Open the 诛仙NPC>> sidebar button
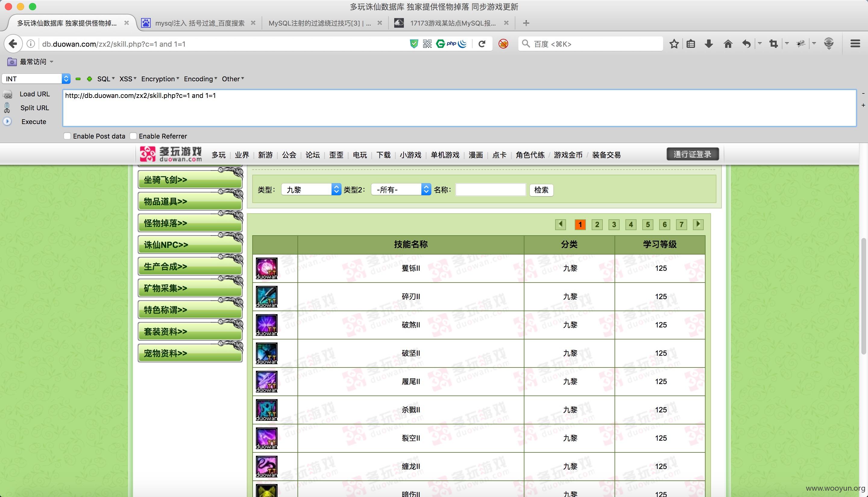The height and width of the screenshot is (497, 868). click(x=190, y=244)
